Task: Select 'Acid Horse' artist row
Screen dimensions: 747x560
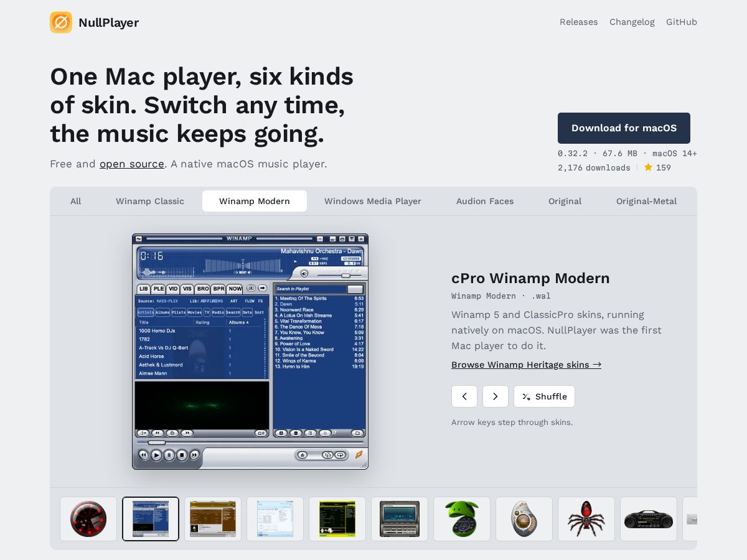Action: pyautogui.click(x=200, y=357)
